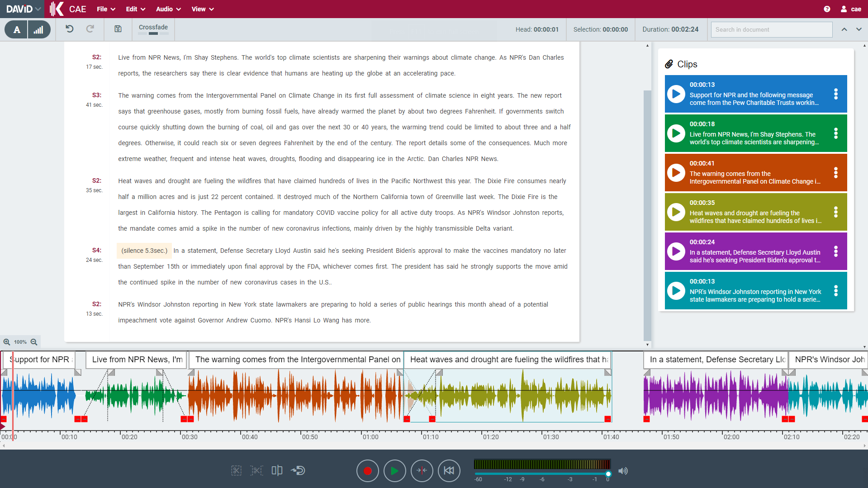868x488 pixels.
Task: Click the help question mark icon
Action: click(x=827, y=9)
